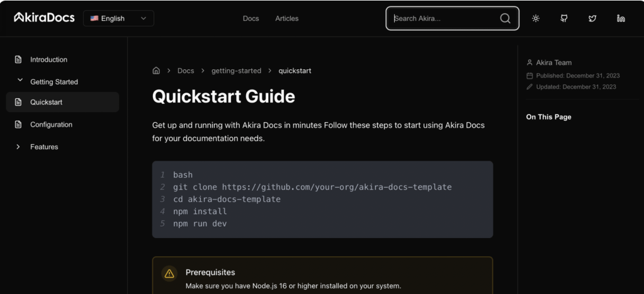Click the AkiraDocs logo
Screen dimensions: 644x294
[x=44, y=18]
